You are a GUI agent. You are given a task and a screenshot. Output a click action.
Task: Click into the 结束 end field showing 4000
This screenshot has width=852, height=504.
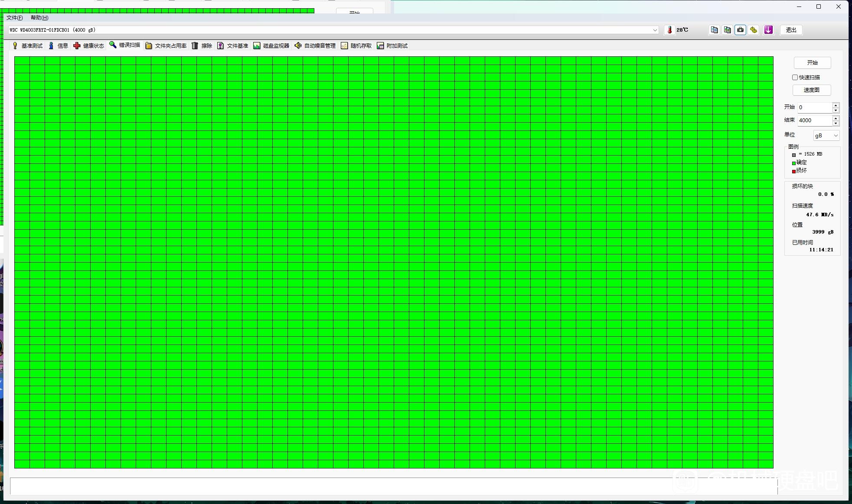coord(815,120)
